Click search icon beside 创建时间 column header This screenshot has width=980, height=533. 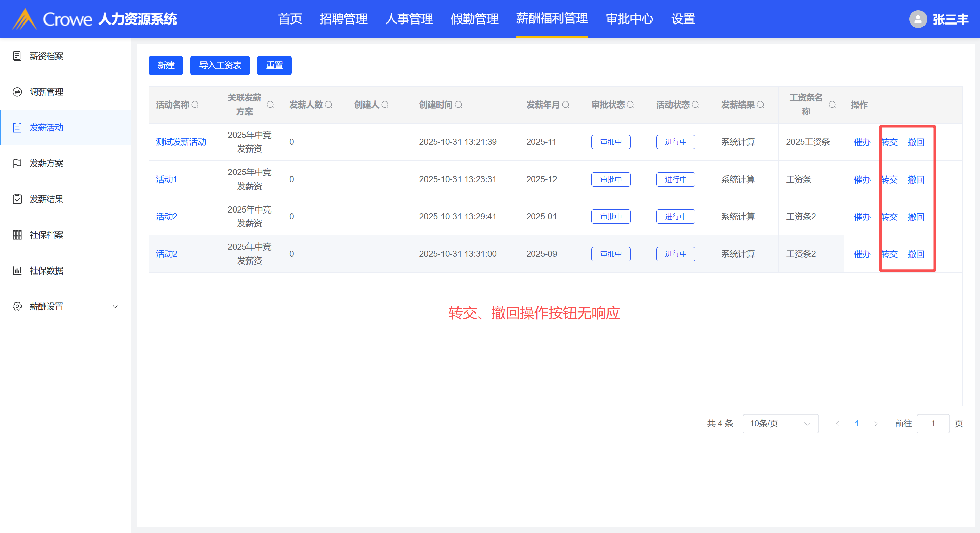click(459, 105)
